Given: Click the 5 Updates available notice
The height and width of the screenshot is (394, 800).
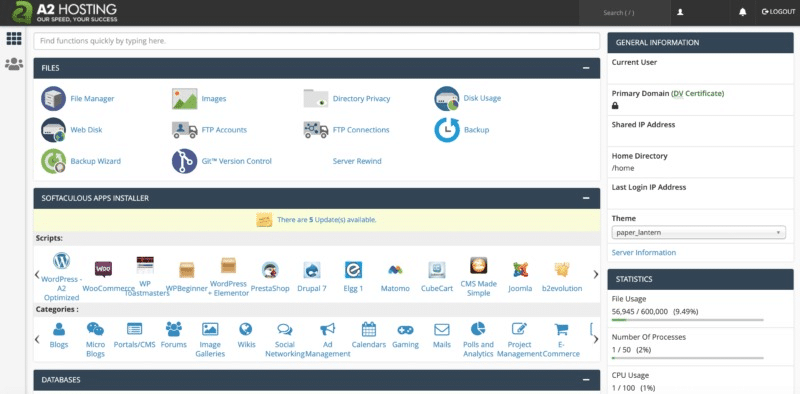Looking at the screenshot, I should click(x=327, y=220).
